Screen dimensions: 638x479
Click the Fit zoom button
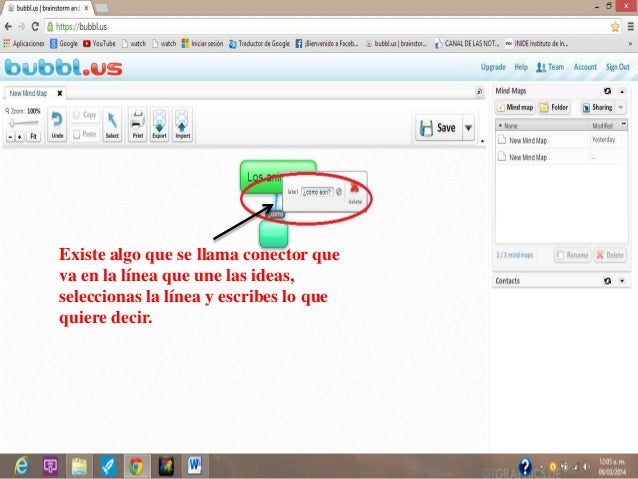pyautogui.click(x=33, y=137)
